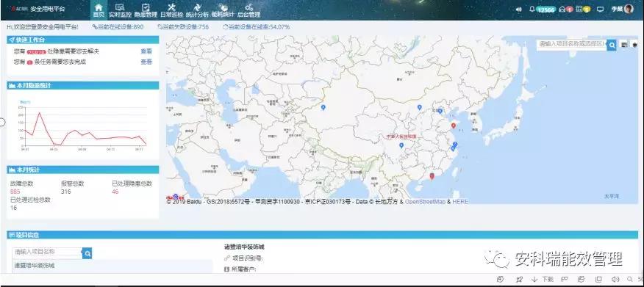
Task: Click the 当前在线设备:890 status text
Action: tap(118, 27)
